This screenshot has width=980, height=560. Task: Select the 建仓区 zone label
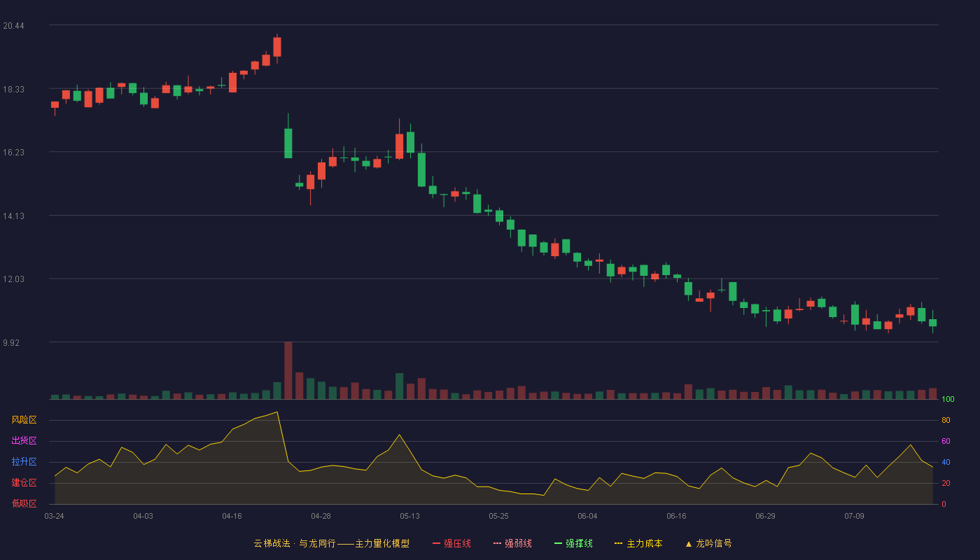tap(24, 483)
